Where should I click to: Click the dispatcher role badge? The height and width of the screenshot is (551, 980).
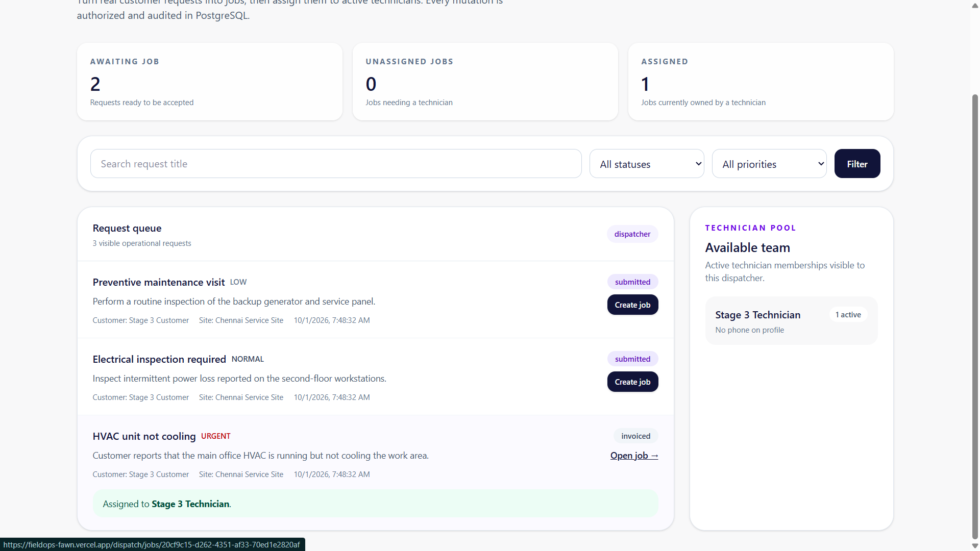point(632,234)
